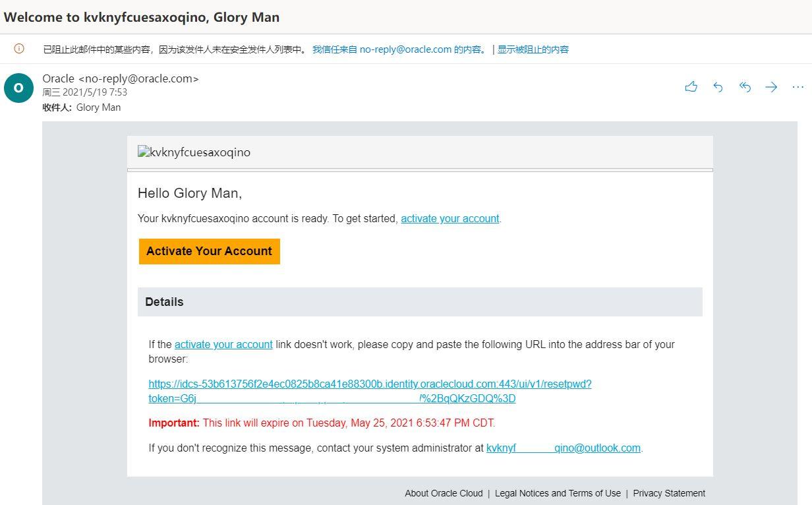
Task: Open Legal Notices and Terms of Use
Action: point(558,493)
